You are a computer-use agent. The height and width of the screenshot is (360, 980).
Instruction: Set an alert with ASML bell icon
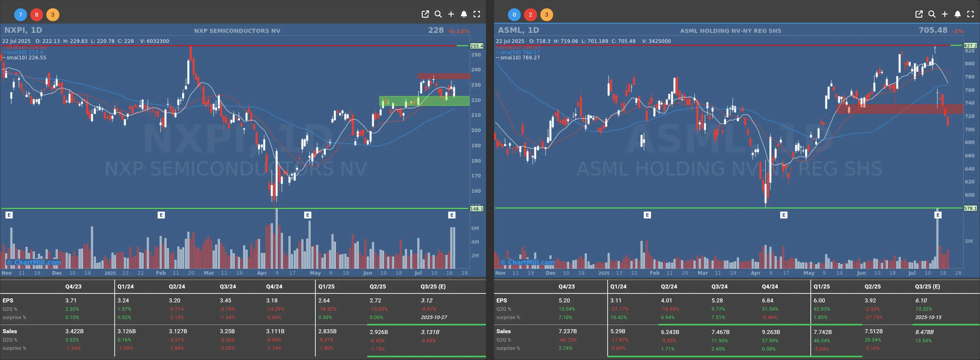tap(958, 14)
